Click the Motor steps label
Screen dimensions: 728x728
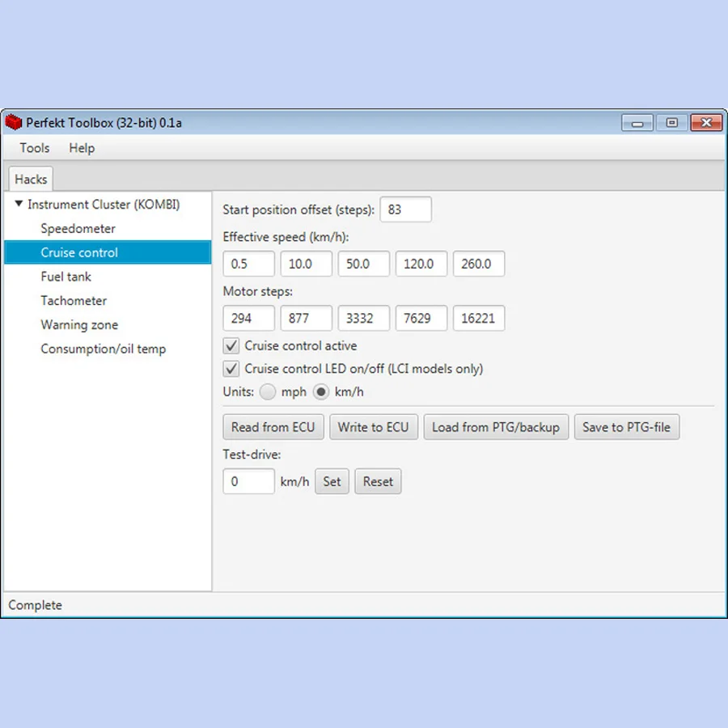click(x=258, y=291)
